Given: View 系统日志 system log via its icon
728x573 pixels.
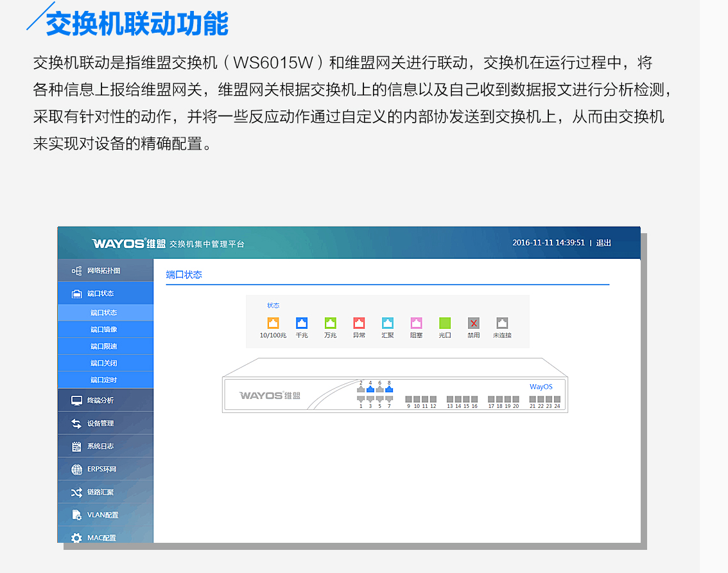Looking at the screenshot, I should click(76, 446).
